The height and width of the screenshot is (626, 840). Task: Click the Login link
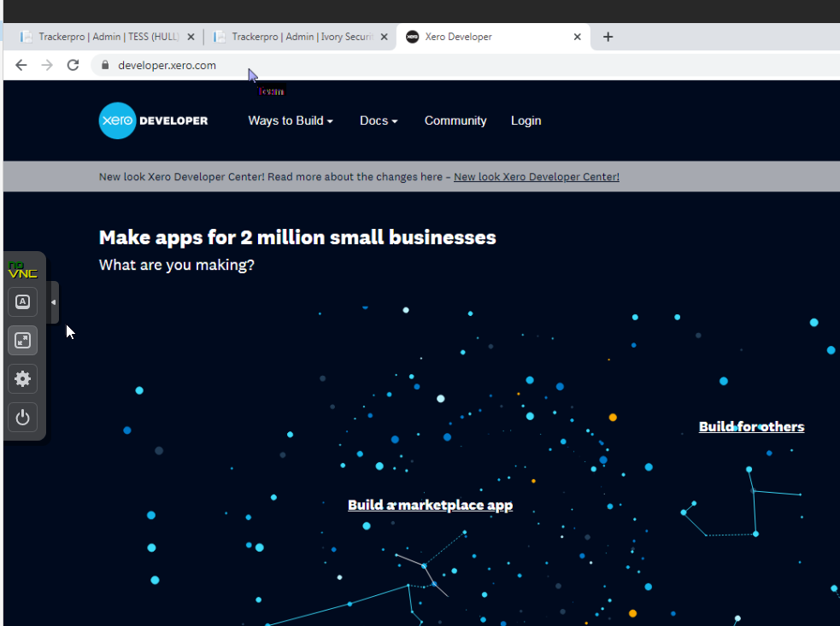[x=526, y=121]
